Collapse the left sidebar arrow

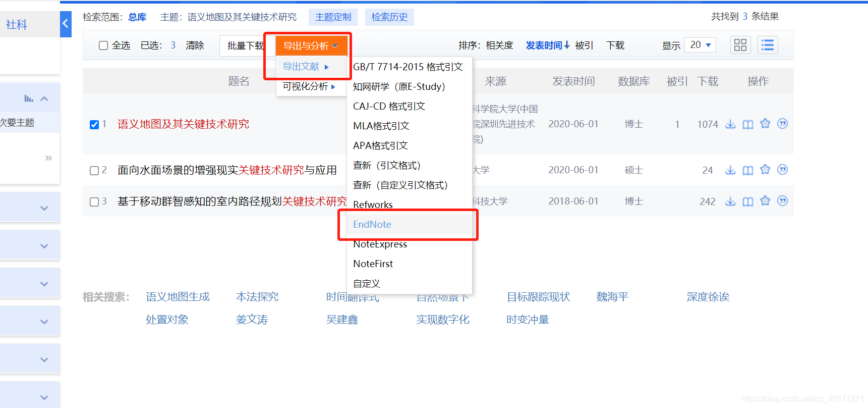(66, 24)
